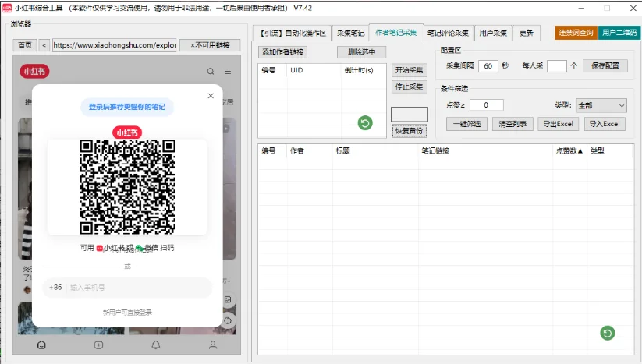The height and width of the screenshot is (364, 642).
Task: Click 停止采集 to stop collecting
Action: [410, 87]
